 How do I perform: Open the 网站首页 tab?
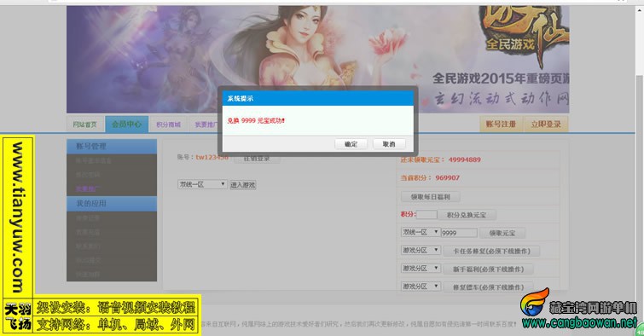pyautogui.click(x=85, y=124)
